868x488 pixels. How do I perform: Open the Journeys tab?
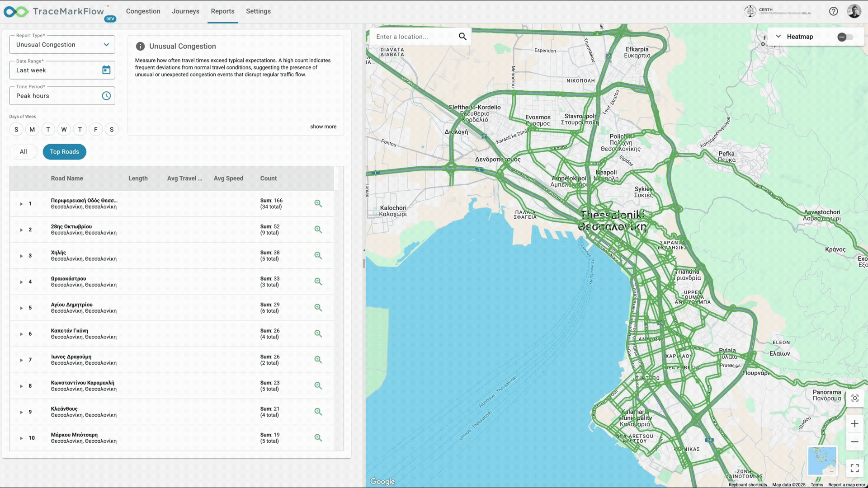coord(185,11)
